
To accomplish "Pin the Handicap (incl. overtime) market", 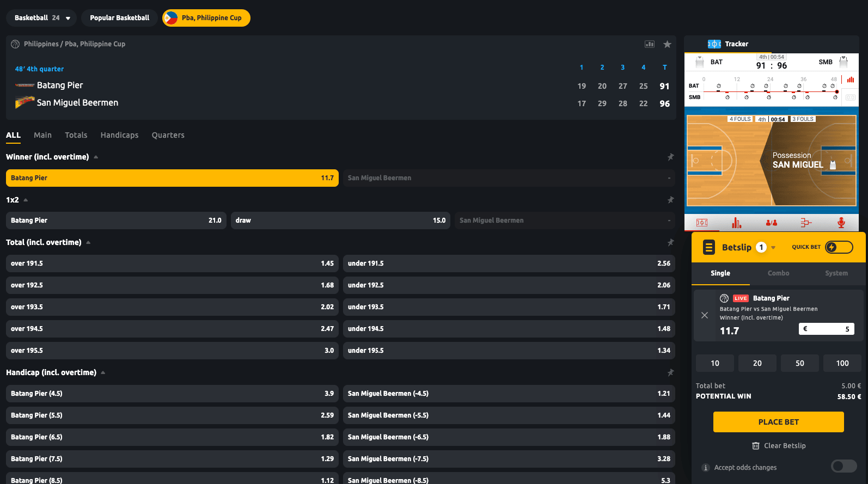I will coord(670,372).
